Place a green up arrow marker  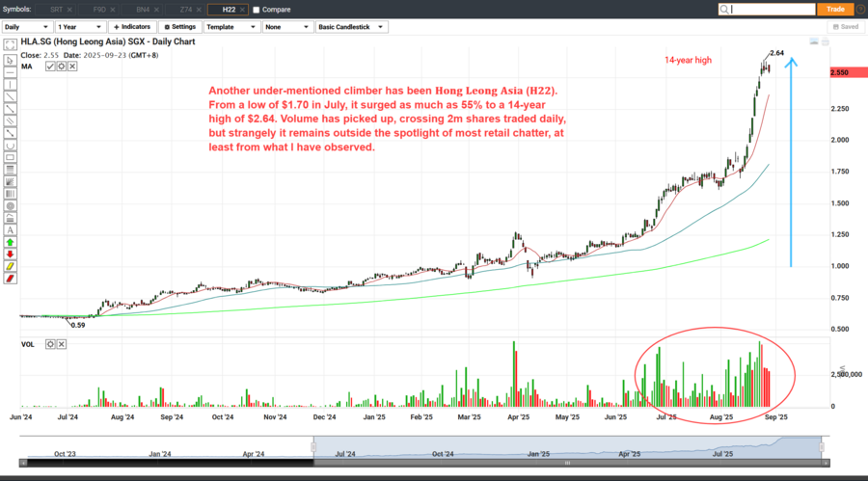click(10, 243)
